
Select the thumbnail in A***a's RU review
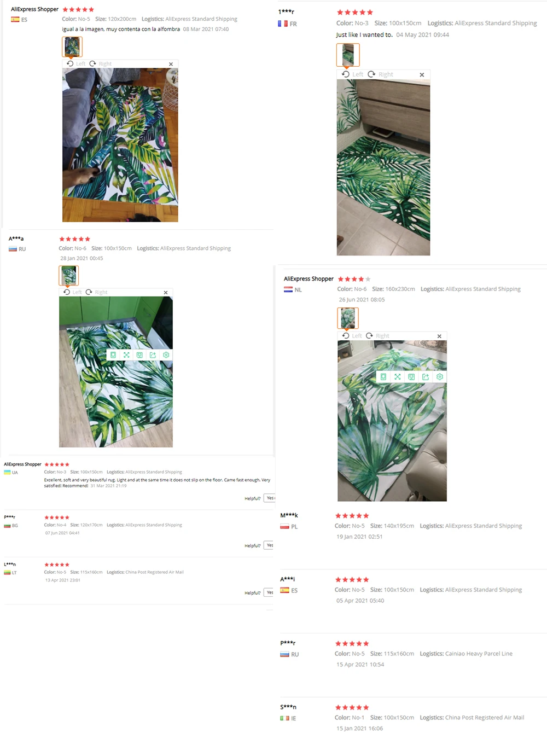69,275
